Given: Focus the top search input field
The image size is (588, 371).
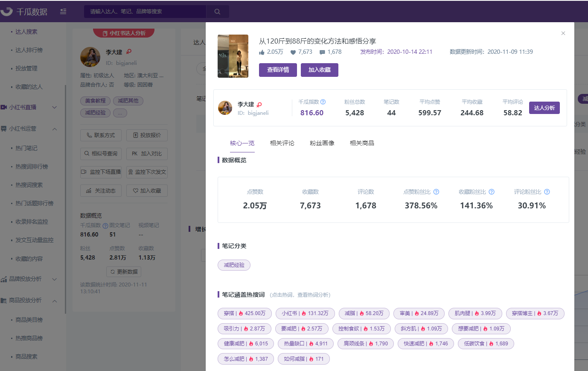Looking at the screenshot, I should (145, 12).
